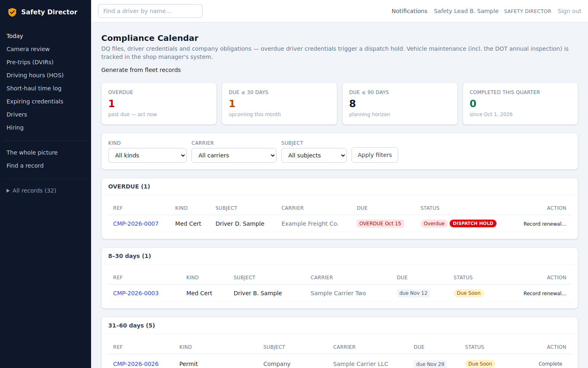Open Notifications in the top bar

410,11
